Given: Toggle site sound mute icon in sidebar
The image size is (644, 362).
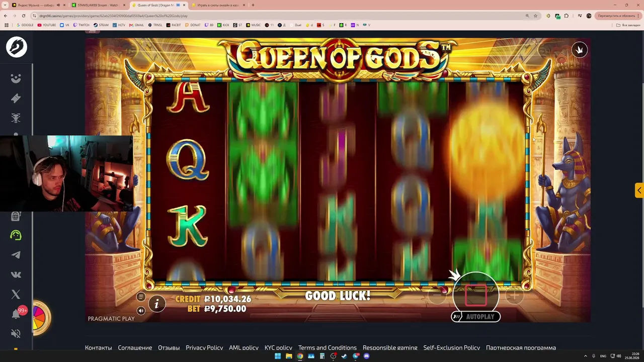Looking at the screenshot, I should pyautogui.click(x=16, y=333).
